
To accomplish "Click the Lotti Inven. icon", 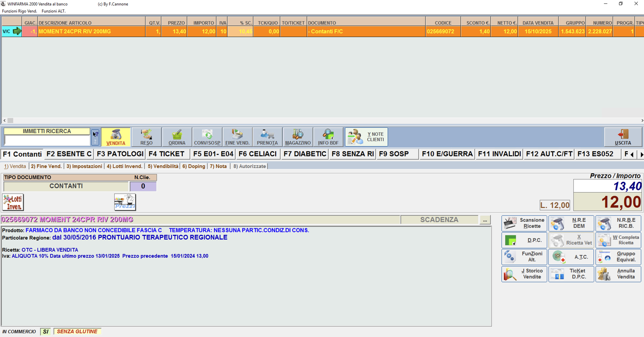I will pos(13,202).
